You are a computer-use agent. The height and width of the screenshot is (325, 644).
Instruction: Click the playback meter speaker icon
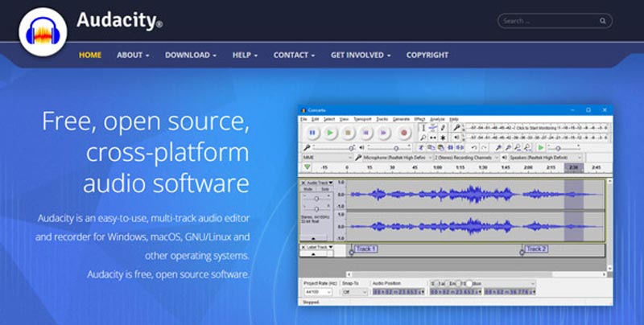click(456, 138)
